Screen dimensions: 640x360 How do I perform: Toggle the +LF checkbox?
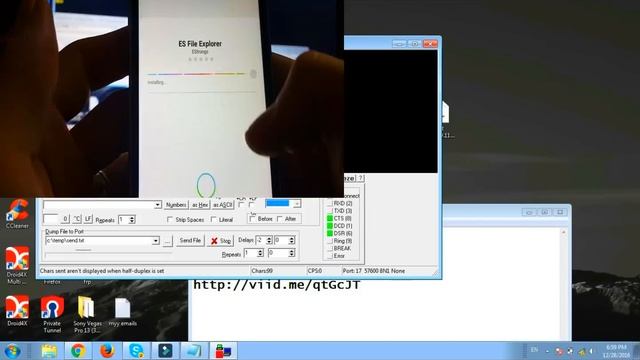252,204
